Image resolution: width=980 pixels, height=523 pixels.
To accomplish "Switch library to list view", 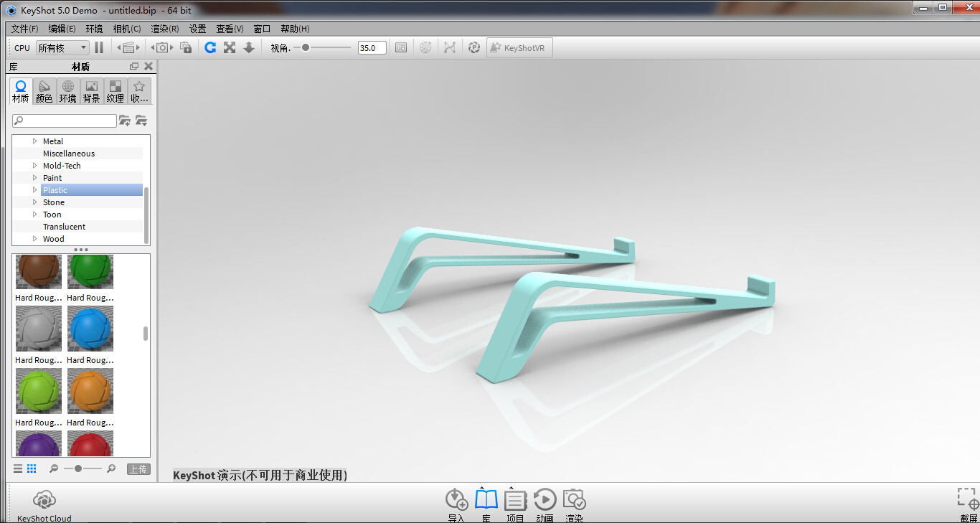I will [x=18, y=468].
